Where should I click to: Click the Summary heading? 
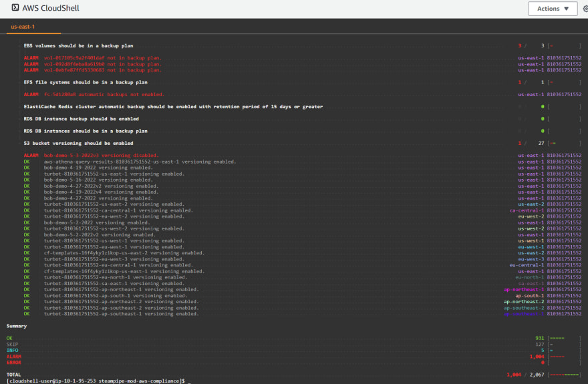17,326
